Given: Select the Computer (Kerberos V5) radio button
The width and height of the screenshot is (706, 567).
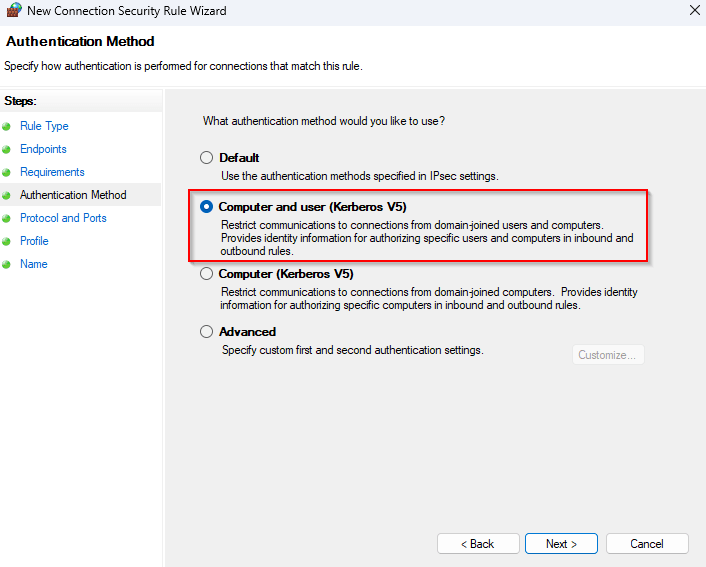Looking at the screenshot, I should pos(207,274).
